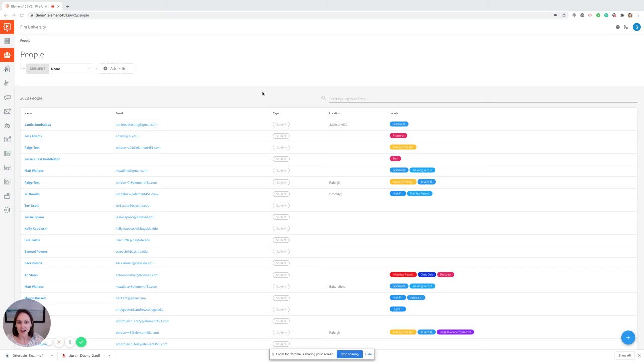Screen dimensions: 644x362
Task: Open Jamie Jumbalaya's profile
Action: 38,125
